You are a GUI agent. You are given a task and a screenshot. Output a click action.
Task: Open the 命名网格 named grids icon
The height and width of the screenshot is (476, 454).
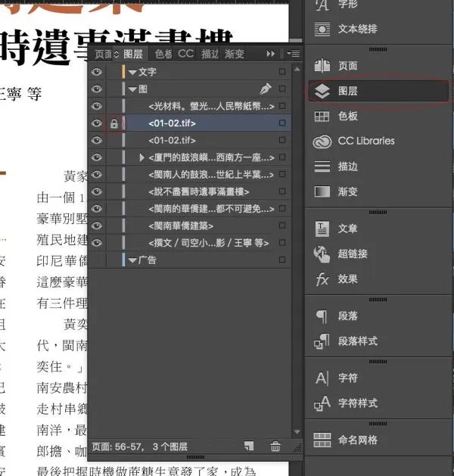[x=322, y=440]
